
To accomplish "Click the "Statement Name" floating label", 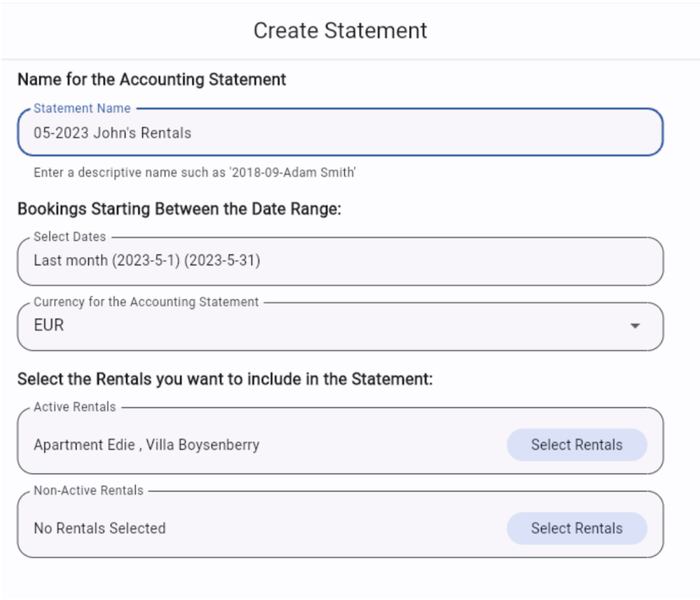I will (82, 109).
